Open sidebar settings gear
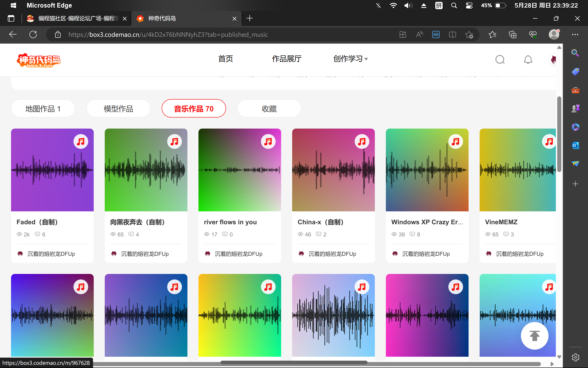 pos(575,357)
